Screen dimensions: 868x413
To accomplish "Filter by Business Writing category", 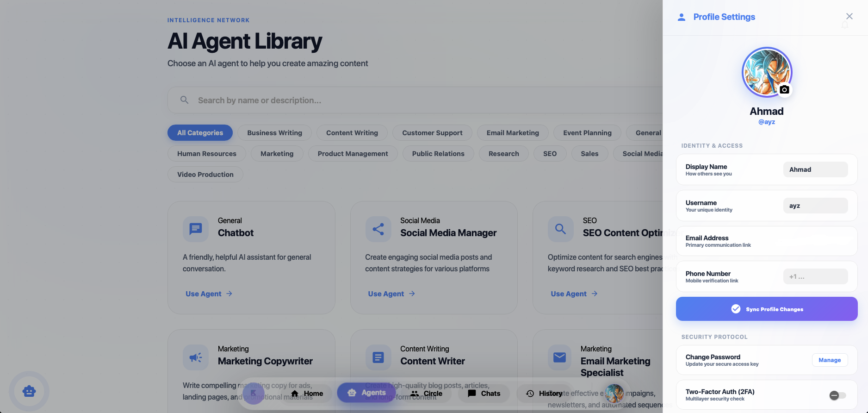I will point(274,132).
